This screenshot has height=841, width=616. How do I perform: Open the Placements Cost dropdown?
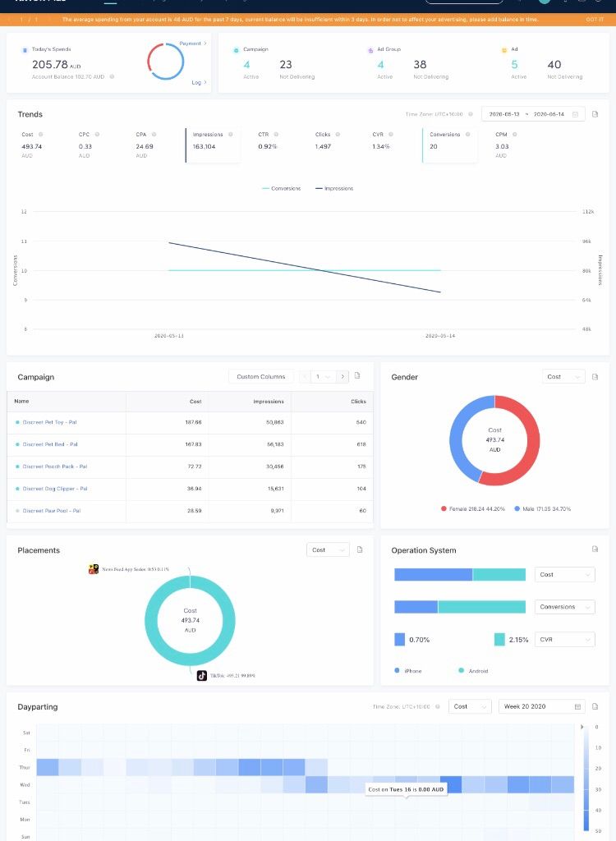tap(328, 549)
